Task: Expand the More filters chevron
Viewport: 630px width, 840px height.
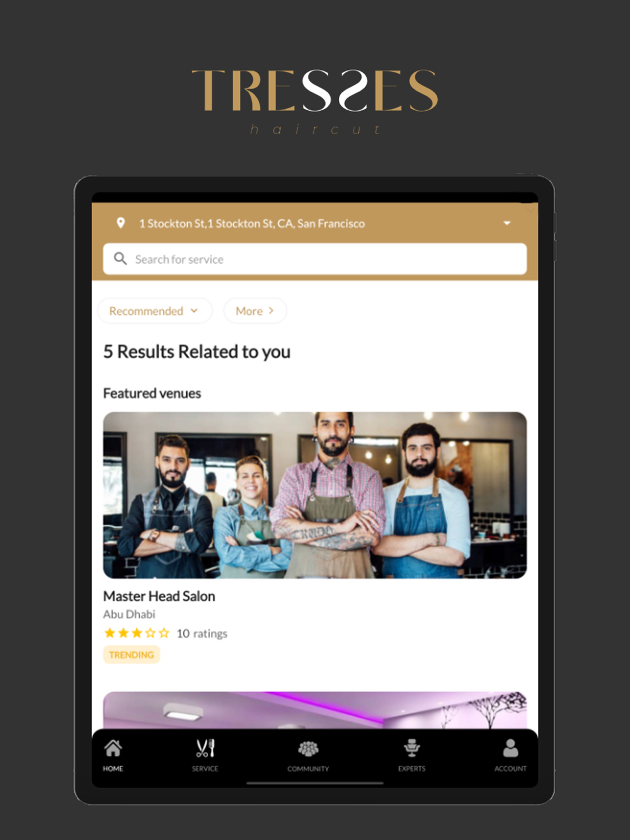Action: coord(271,310)
